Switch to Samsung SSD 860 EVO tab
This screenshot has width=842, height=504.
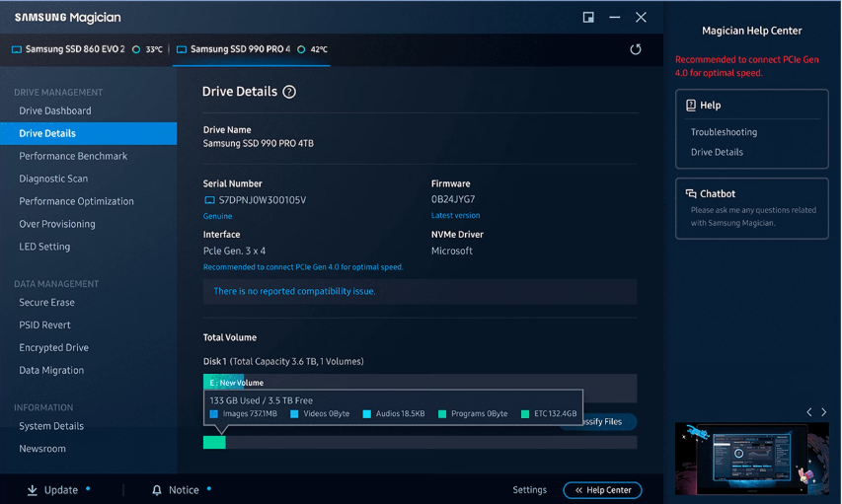pos(75,49)
